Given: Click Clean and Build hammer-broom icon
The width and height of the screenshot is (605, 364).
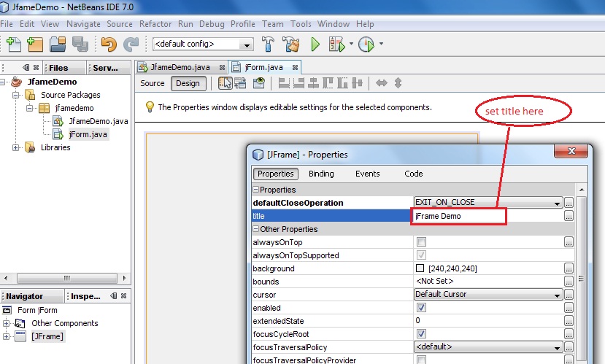Looking at the screenshot, I should (291, 44).
